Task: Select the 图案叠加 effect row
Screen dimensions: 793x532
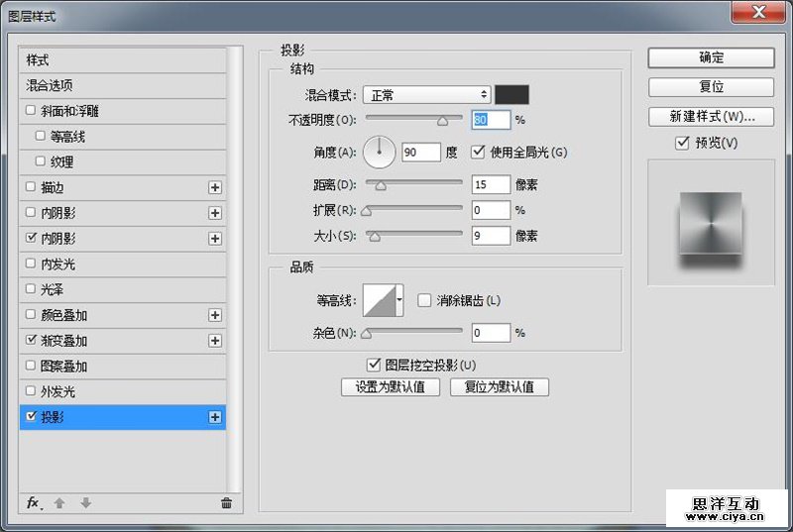Action: [122, 367]
